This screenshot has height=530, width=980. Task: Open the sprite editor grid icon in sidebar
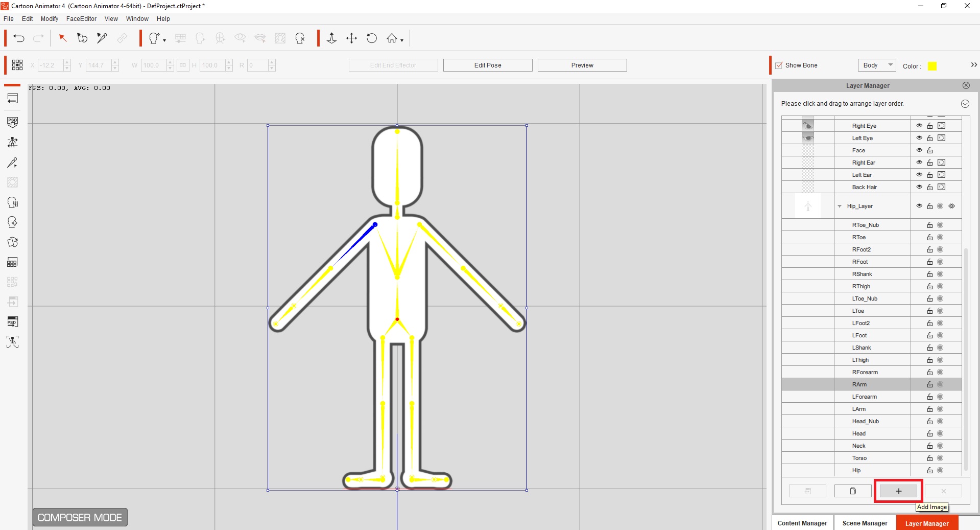[13, 262]
